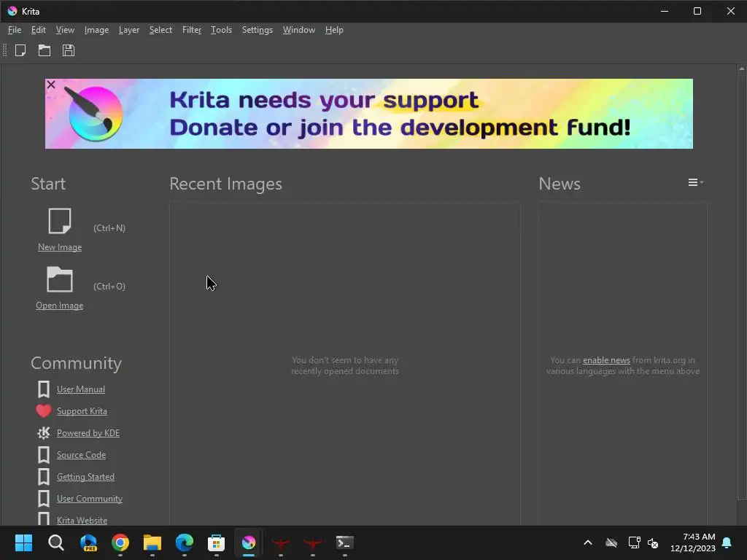Open the Select menu

(160, 30)
